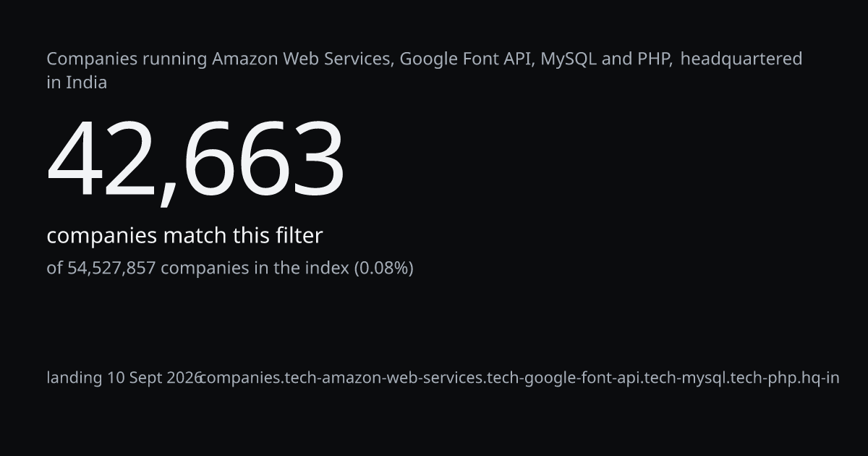Click the word "headquartered" in the heading

click(741, 59)
